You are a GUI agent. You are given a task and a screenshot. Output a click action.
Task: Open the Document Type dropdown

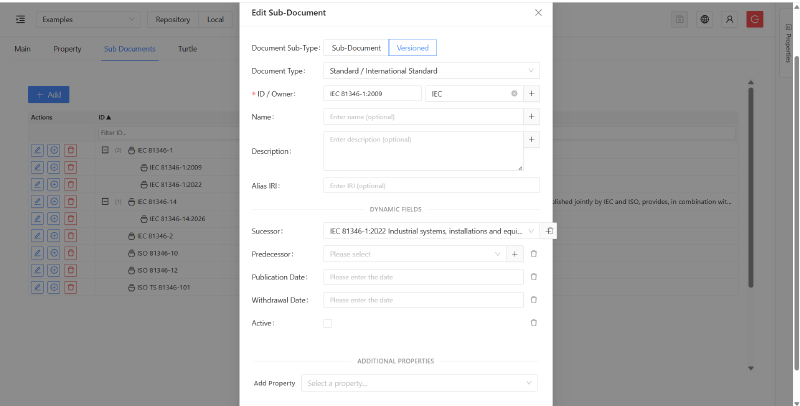[431, 71]
